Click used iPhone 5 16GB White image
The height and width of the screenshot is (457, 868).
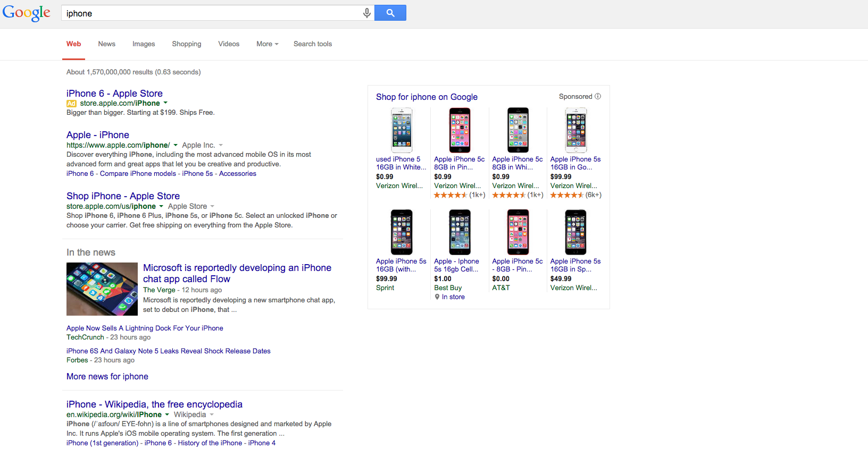pos(402,130)
